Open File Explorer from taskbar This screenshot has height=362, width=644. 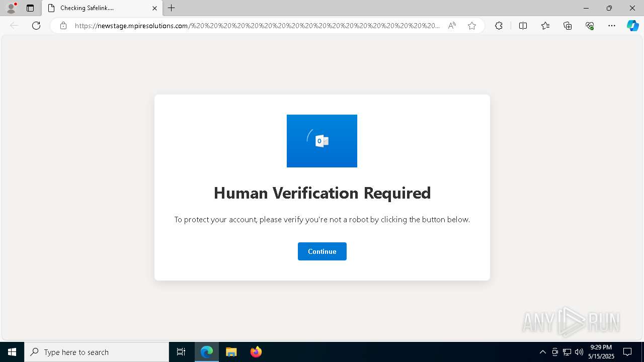click(231, 352)
